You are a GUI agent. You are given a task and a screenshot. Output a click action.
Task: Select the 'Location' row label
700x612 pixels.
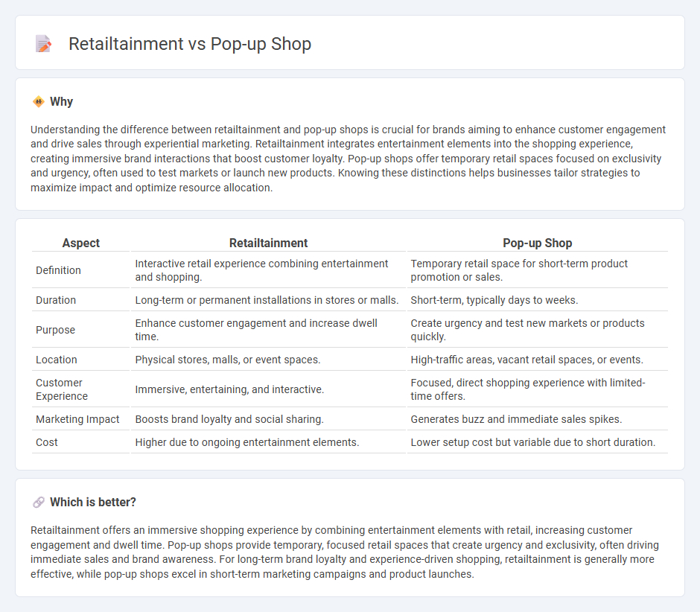pos(57,360)
